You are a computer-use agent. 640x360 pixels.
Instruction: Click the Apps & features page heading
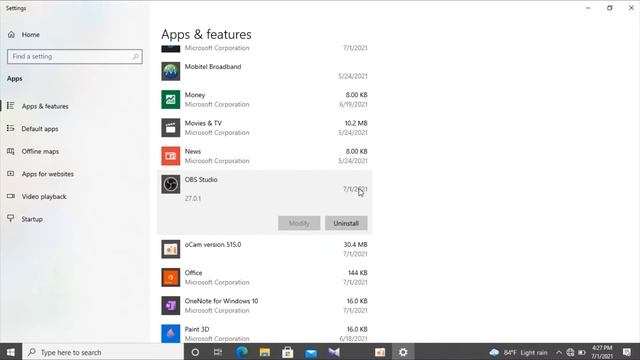(x=206, y=35)
